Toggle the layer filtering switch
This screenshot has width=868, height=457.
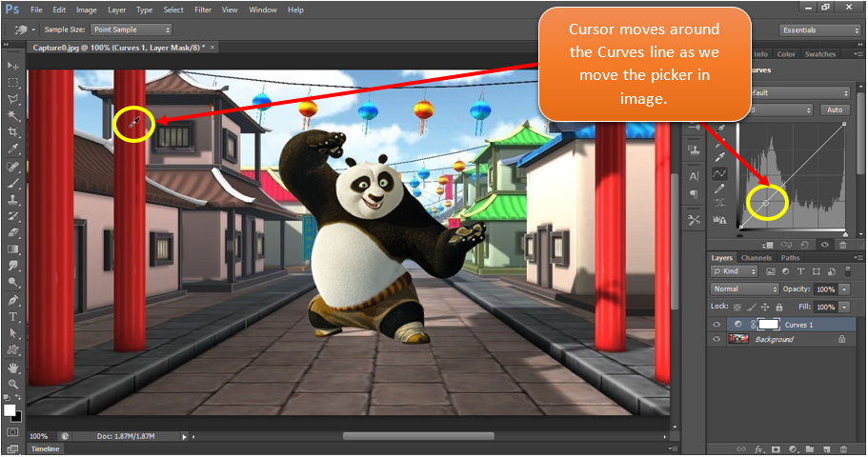coord(846,271)
